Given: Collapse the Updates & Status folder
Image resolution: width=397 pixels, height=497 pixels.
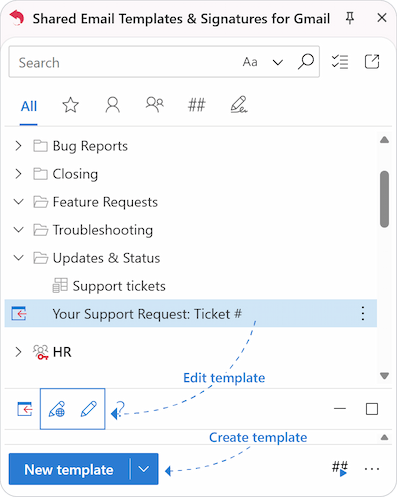Looking at the screenshot, I should pos(19,258).
